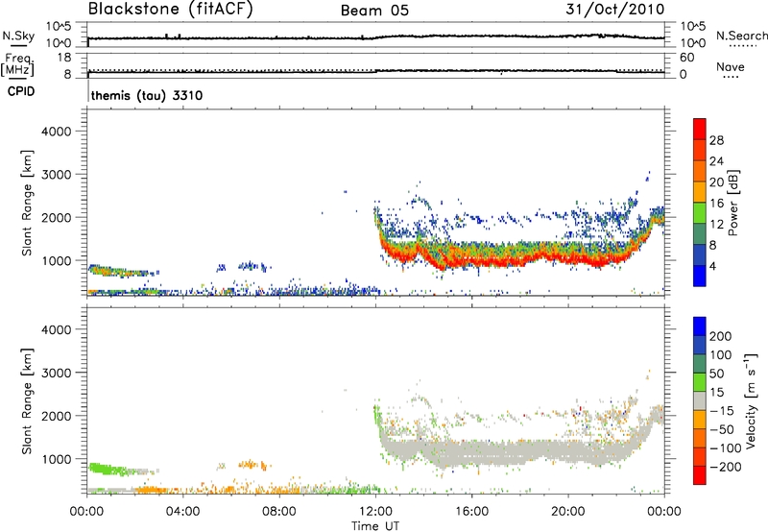The width and height of the screenshot is (768, 532).
Task: Click the red high-power scatter band near 16:00
Action: (x=471, y=259)
